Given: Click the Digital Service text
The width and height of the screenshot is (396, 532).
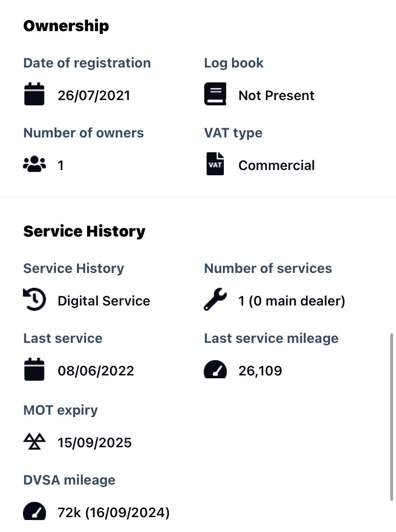Looking at the screenshot, I should point(104,301).
